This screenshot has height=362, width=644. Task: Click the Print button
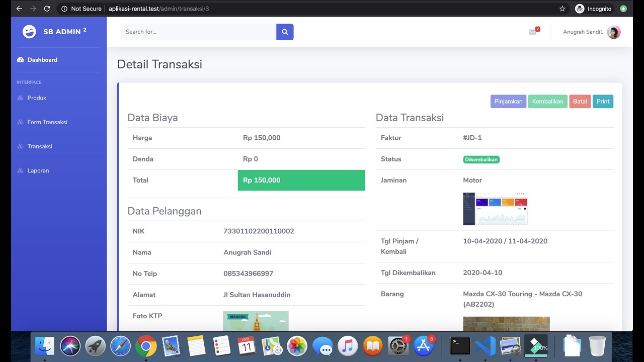point(603,102)
